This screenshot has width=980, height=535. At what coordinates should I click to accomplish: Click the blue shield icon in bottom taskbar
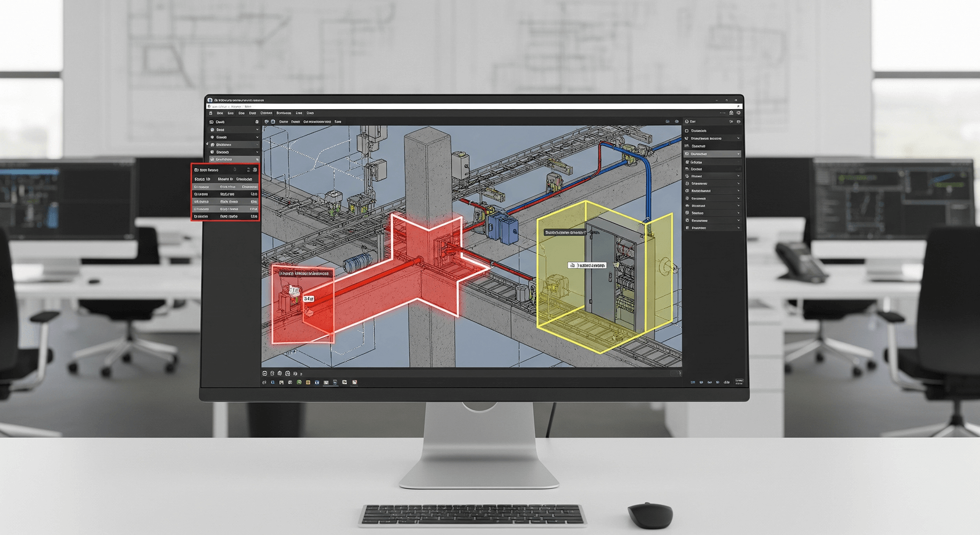tap(317, 382)
